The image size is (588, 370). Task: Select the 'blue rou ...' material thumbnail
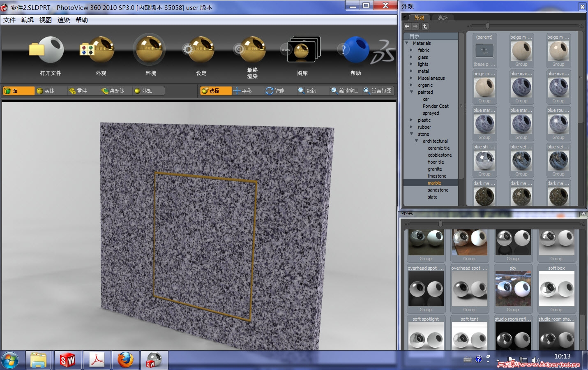pos(558,124)
